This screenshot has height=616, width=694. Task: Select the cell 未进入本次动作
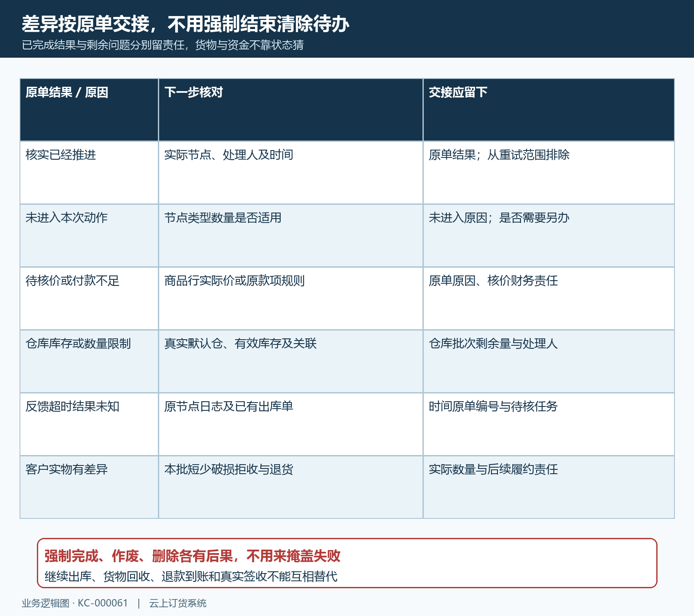click(89, 236)
